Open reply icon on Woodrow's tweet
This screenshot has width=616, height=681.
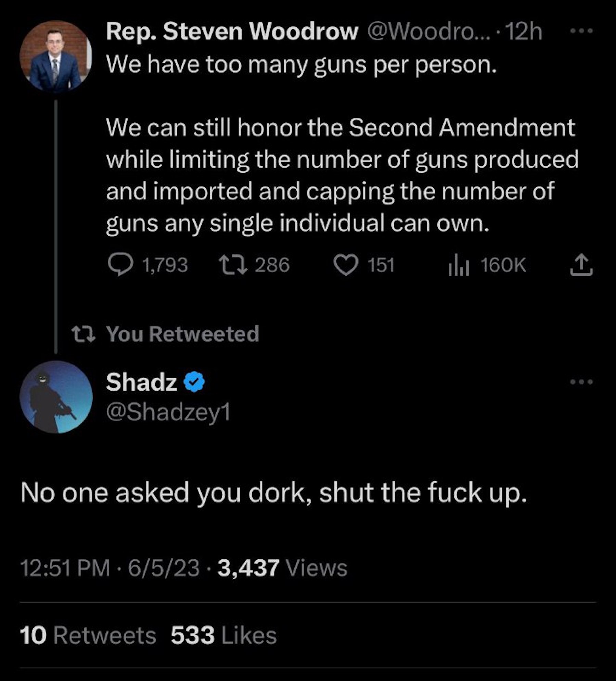tap(120, 265)
